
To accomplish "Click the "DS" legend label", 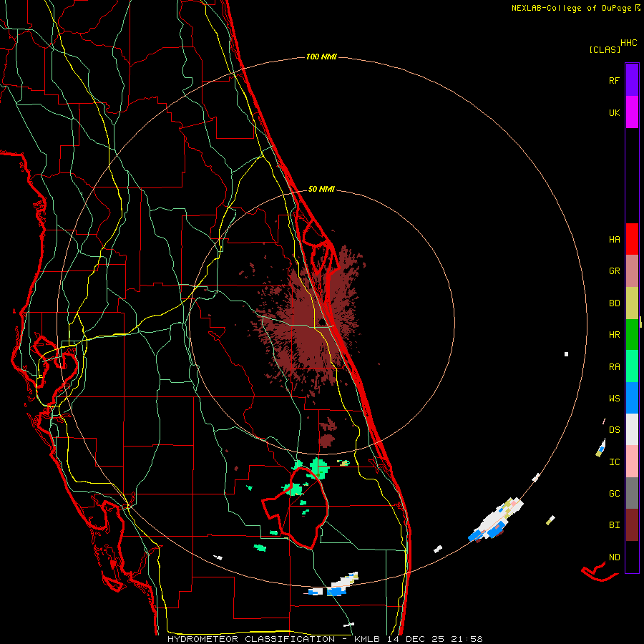I will [x=614, y=430].
